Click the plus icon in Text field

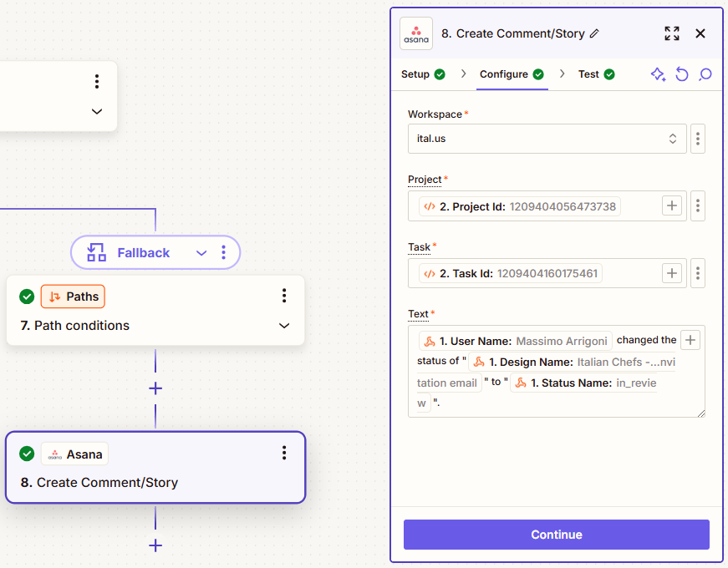[690, 340]
